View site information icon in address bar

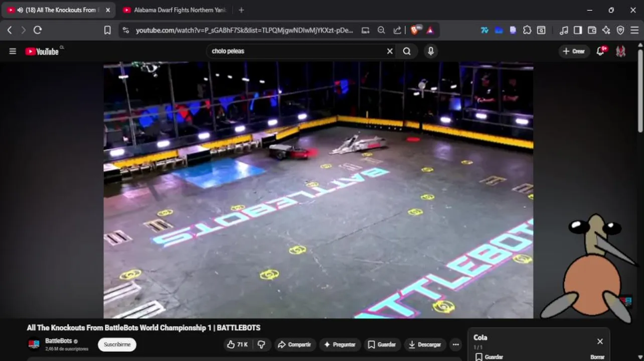125,30
